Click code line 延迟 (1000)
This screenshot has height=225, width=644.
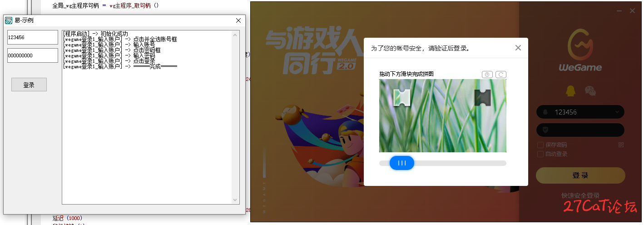coord(67,218)
